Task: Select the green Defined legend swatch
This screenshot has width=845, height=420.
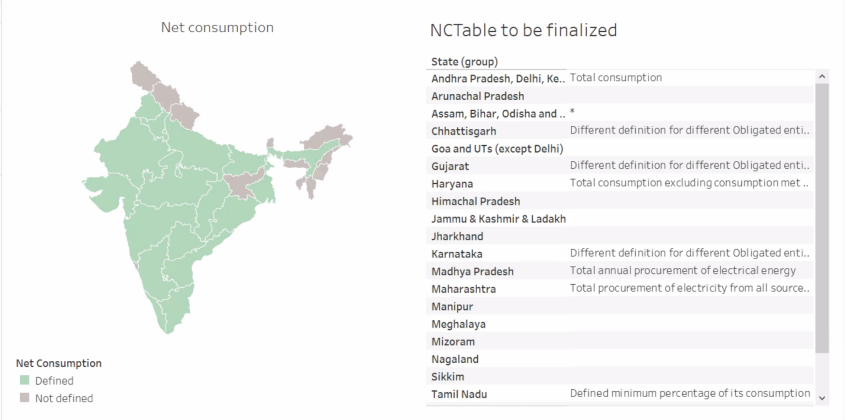Action: [24, 381]
